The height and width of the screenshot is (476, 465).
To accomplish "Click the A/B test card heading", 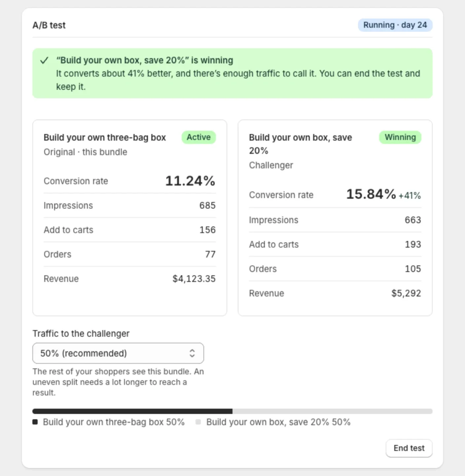I will pyautogui.click(x=49, y=25).
